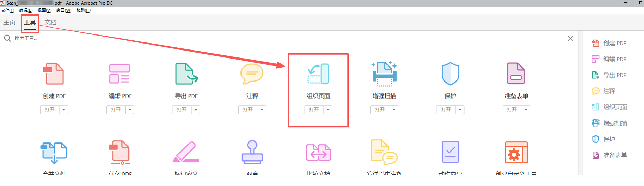Click 创建 PDF shortcut in right sidebar
The width and height of the screenshot is (644, 186).
click(x=609, y=43)
